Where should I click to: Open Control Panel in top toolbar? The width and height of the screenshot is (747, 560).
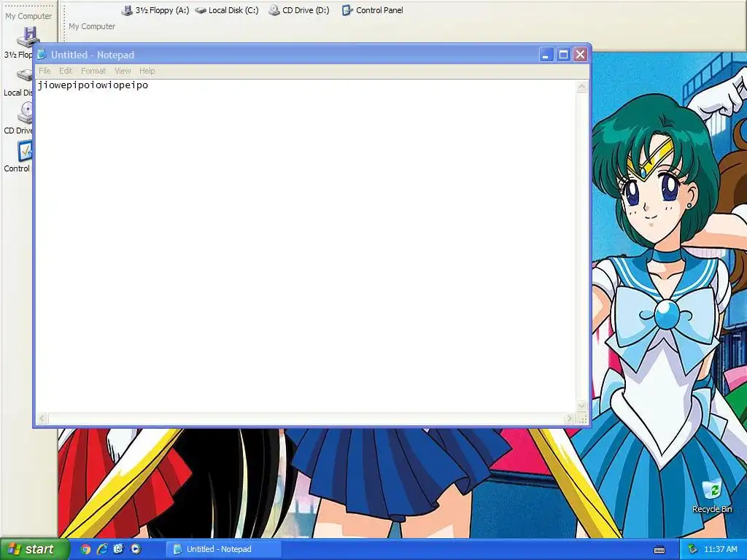(x=373, y=10)
